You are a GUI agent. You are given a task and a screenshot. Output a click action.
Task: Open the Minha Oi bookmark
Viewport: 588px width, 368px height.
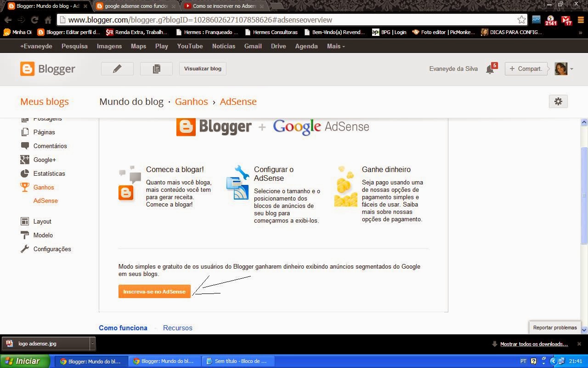pos(17,32)
